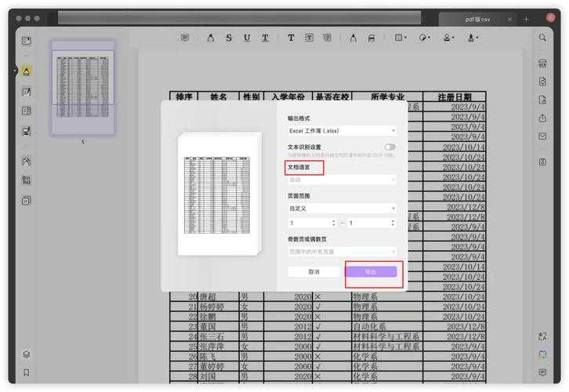Viewport: 569px width, 392px height.
Task: Click the dialog's page preview image
Action: pos(219,194)
